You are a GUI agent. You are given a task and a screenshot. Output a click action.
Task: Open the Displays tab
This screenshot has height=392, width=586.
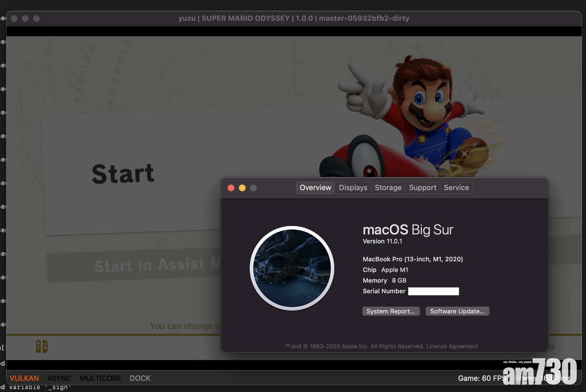pyautogui.click(x=353, y=188)
